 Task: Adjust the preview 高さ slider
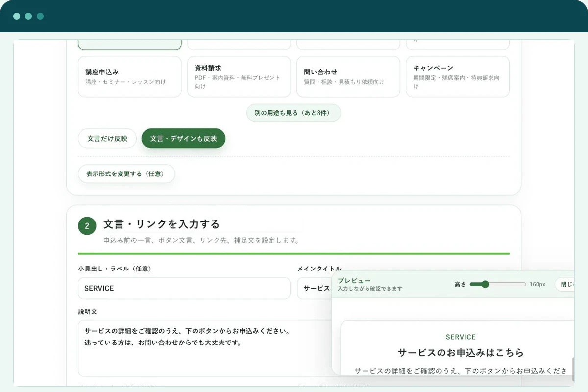(497, 284)
